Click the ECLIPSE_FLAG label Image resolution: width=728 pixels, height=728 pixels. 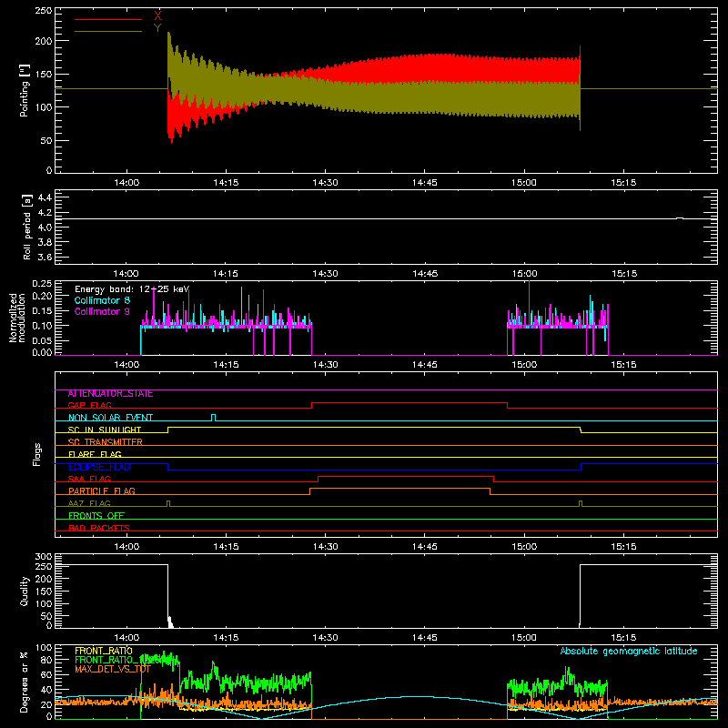[99, 467]
